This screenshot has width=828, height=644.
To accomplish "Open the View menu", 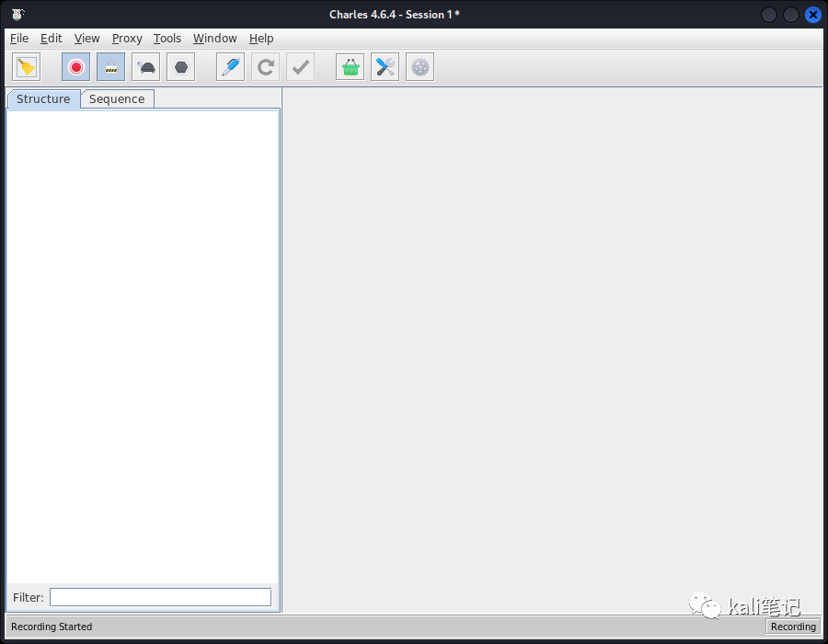I will [x=86, y=39].
